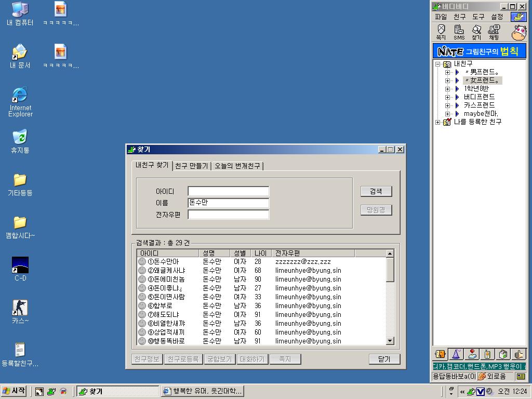This screenshot has height=399, width=532.
Task: Expand 나를 등록한 친구 node
Action: [437, 122]
